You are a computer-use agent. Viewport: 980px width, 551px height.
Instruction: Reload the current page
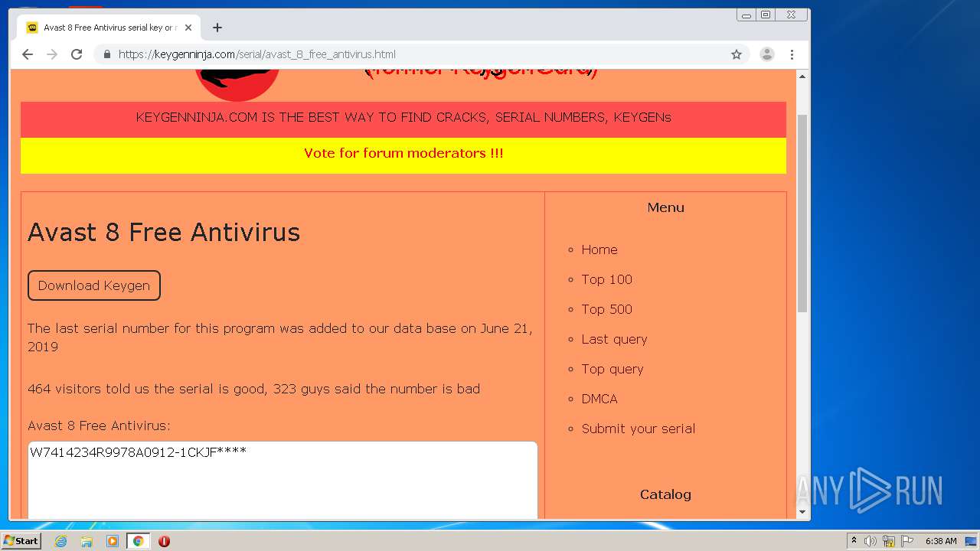[77, 54]
